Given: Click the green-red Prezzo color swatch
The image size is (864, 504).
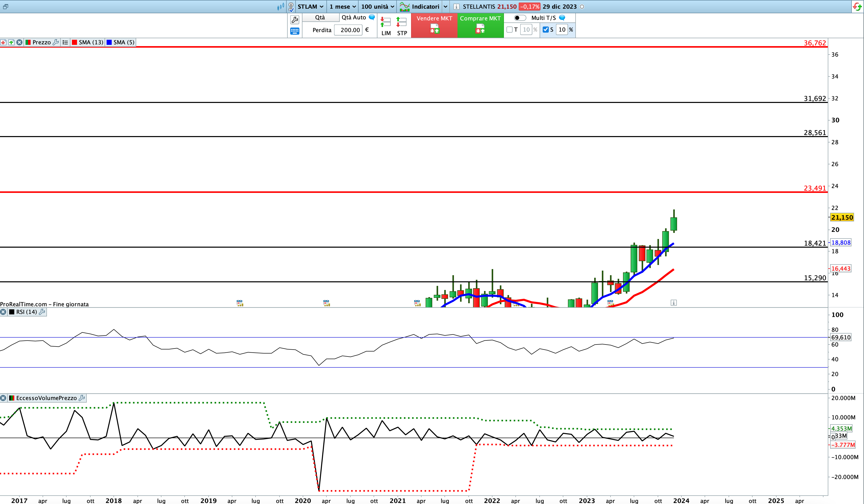Looking at the screenshot, I should [28, 42].
